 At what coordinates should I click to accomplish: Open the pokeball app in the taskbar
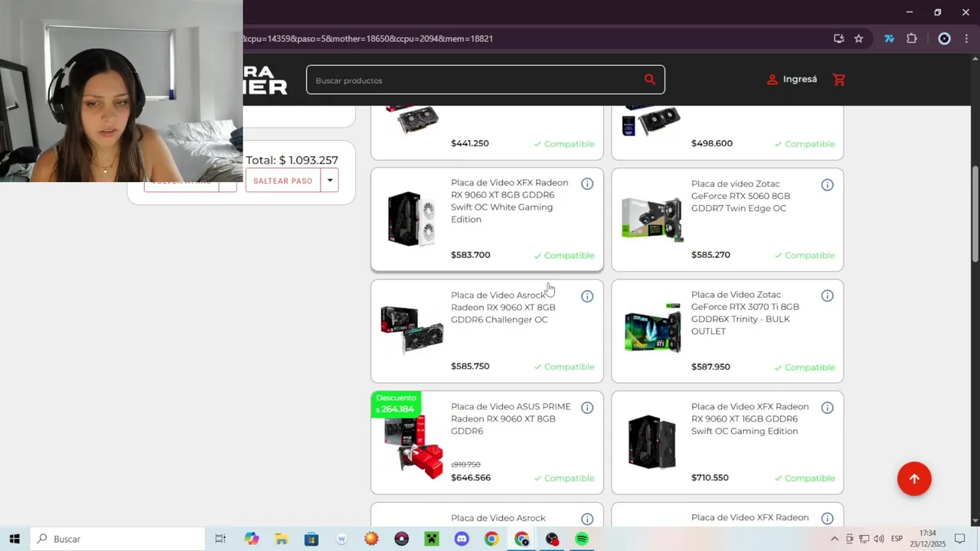click(x=402, y=539)
